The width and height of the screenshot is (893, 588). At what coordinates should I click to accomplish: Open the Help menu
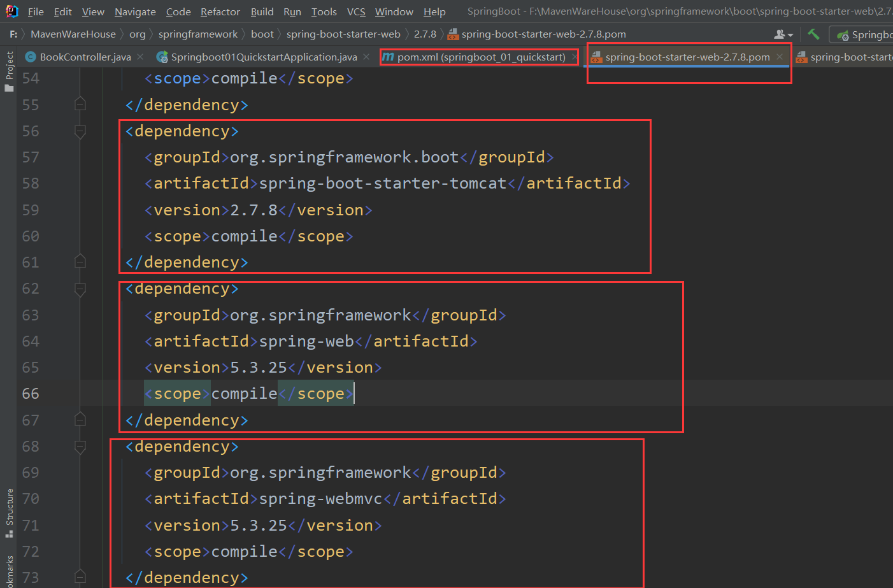point(434,11)
